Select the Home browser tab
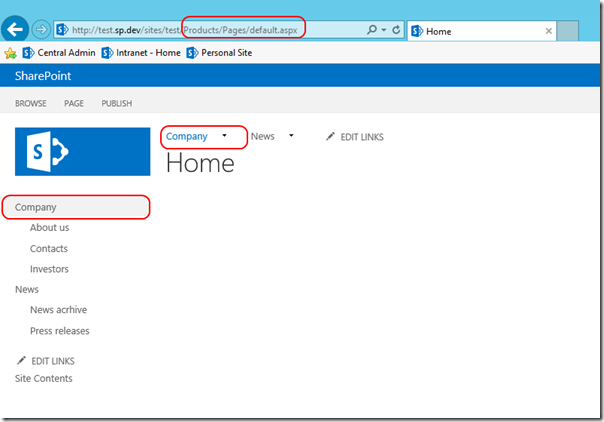604x422 pixels. click(x=482, y=31)
